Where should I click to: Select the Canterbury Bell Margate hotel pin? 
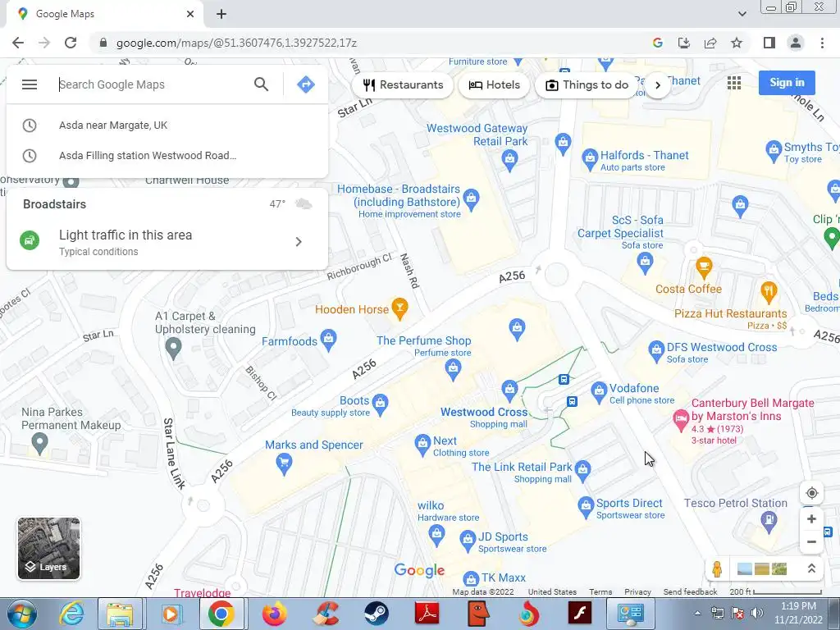680,420
